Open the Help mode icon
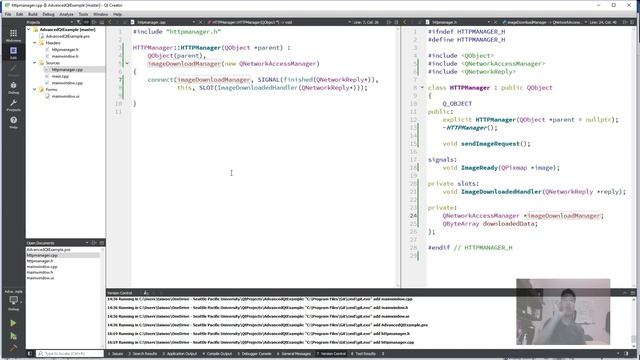 [13, 122]
